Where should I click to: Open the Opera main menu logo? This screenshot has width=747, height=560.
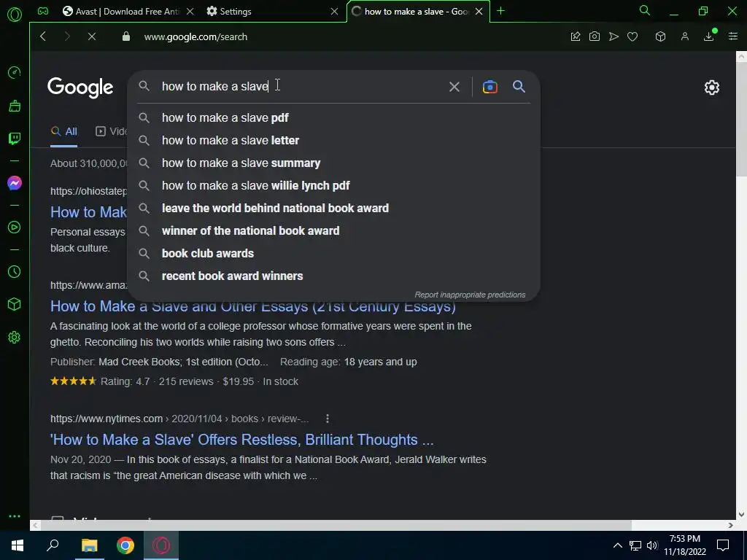click(x=15, y=15)
